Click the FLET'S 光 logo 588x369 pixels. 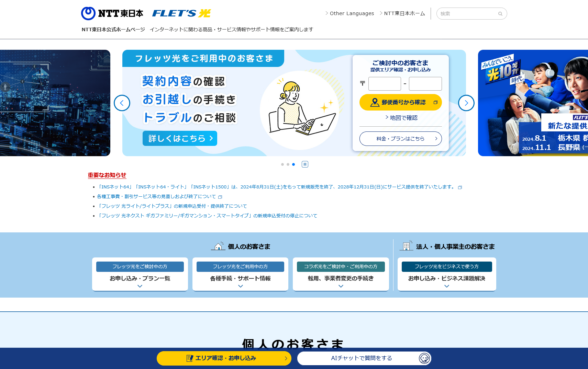[181, 13]
